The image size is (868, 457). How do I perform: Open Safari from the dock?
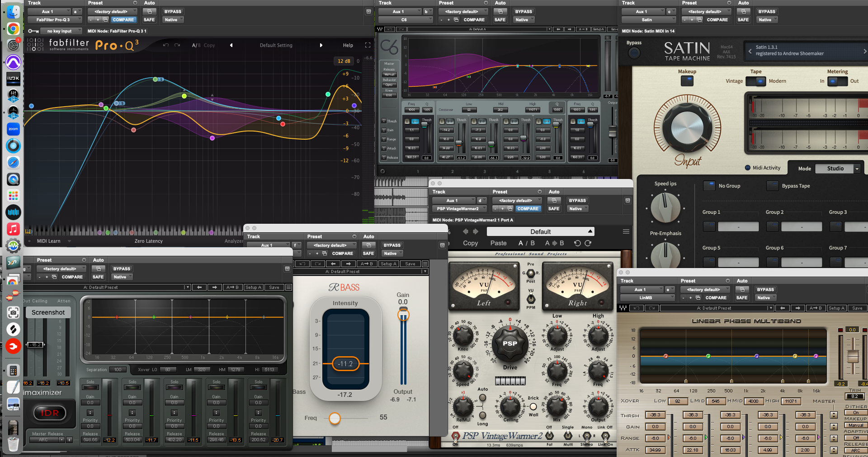[x=13, y=162]
